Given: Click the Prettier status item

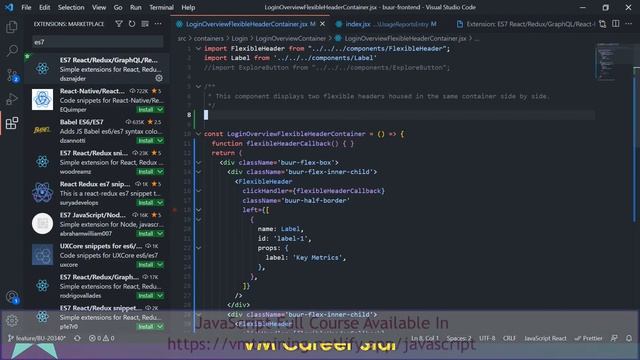Looking at the screenshot, I should coord(588,338).
